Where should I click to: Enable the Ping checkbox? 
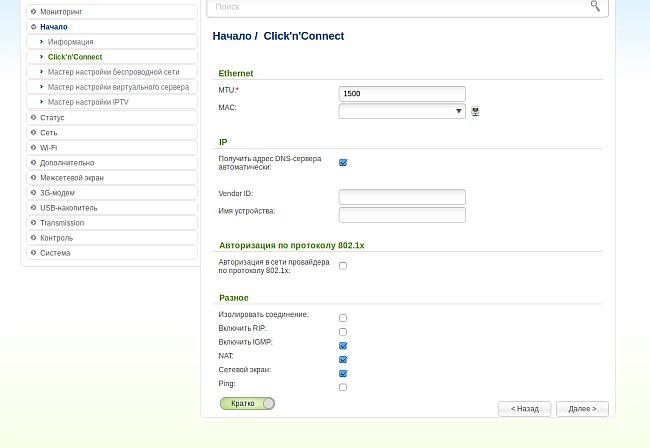[x=343, y=387]
